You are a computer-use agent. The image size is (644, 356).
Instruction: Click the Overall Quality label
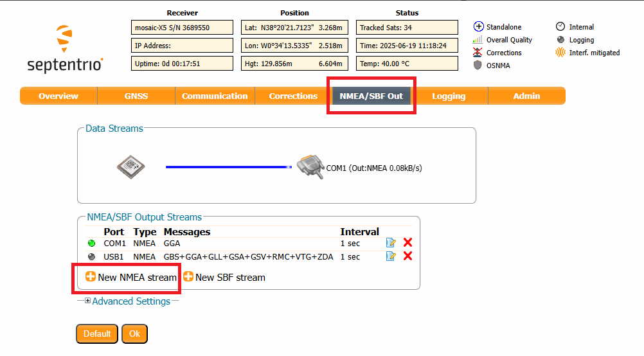[509, 40]
